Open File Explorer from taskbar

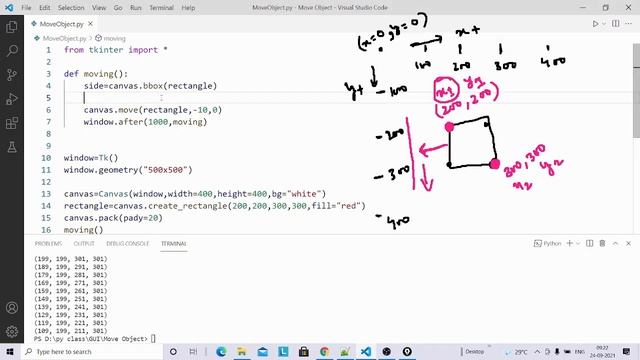coord(242,351)
